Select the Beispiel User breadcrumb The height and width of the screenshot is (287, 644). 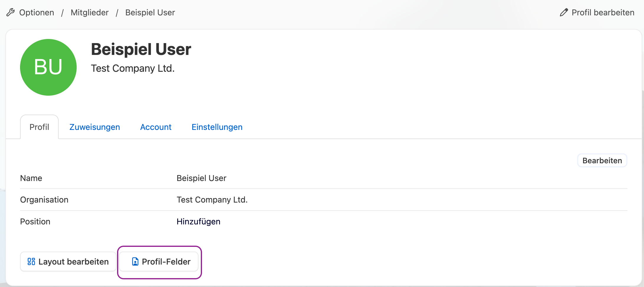[150, 12]
